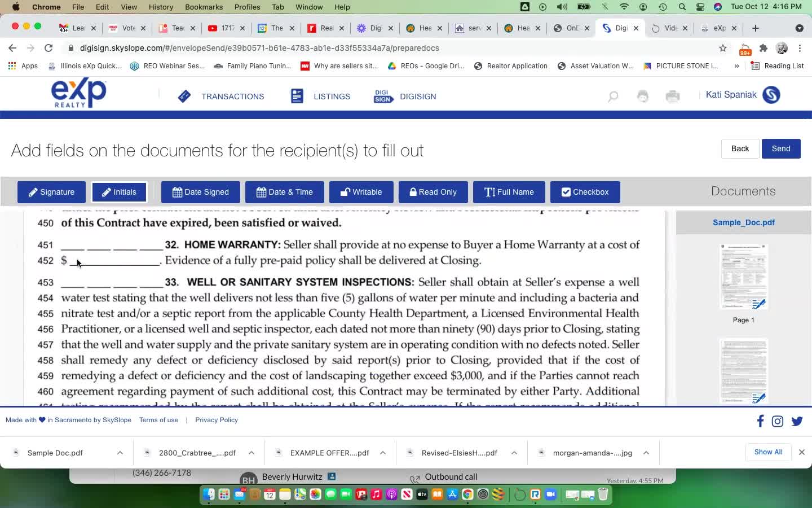Viewport: 812px width, 508px height.
Task: Choose the Read Only field tool
Action: 433,192
